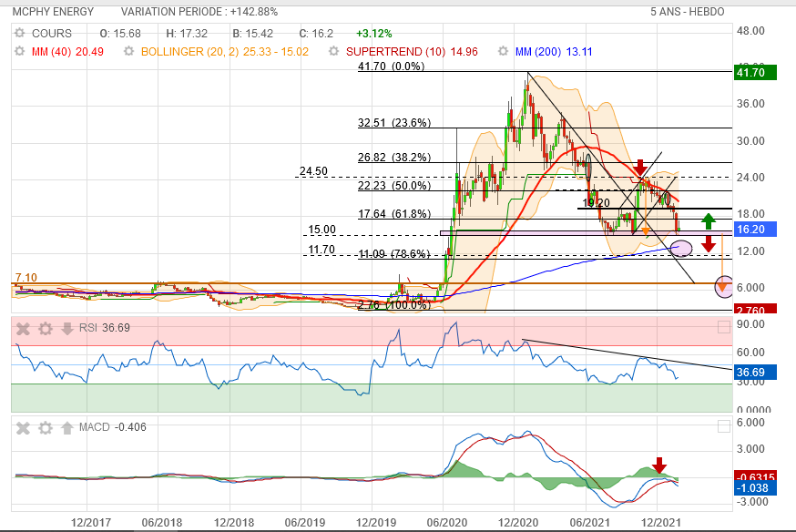
Task: Click the blue 16.20 current price tag
Action: [x=755, y=229]
